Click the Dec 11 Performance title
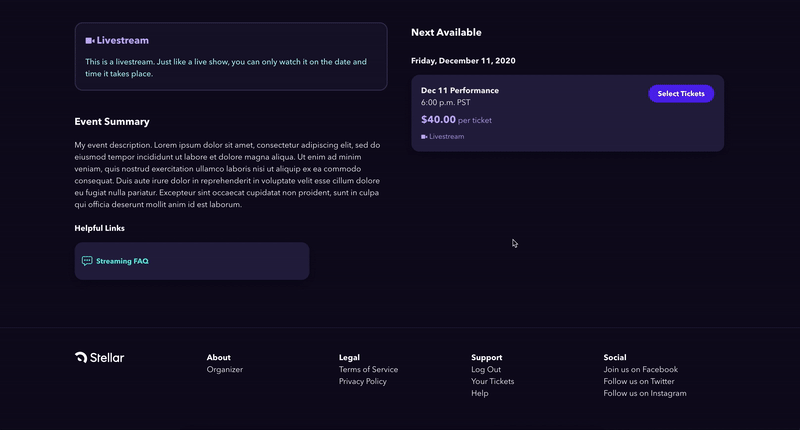Viewport: 800px width, 430px height. pyautogui.click(x=460, y=90)
